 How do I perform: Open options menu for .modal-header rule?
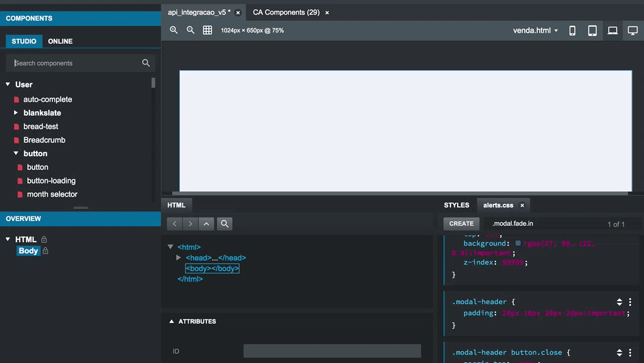[x=630, y=302]
